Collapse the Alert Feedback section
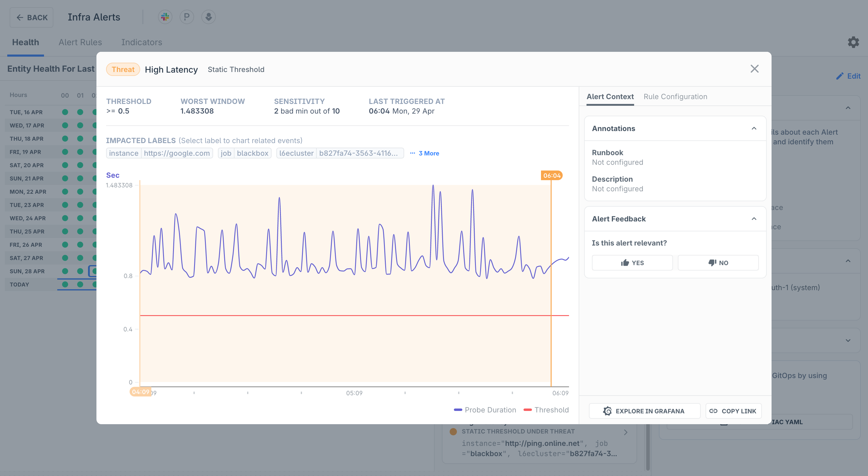The image size is (868, 476). point(754,219)
